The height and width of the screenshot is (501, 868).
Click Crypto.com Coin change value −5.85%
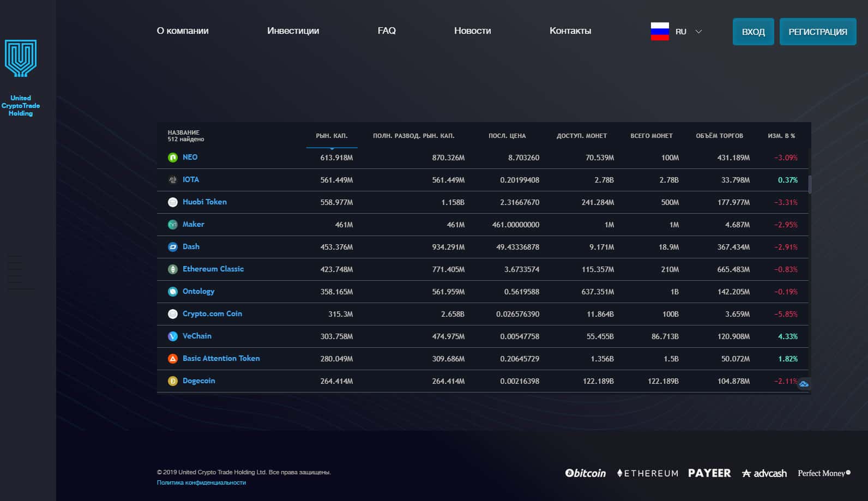(786, 314)
